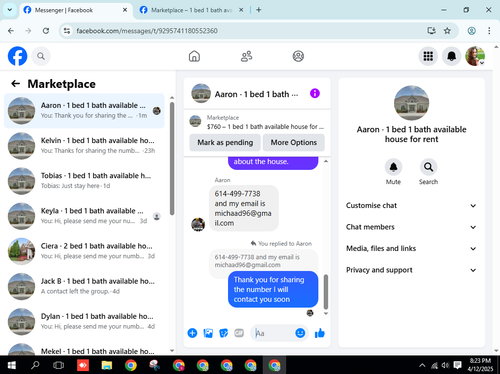Open the Jack B conversation
500x374 pixels.
(84, 286)
